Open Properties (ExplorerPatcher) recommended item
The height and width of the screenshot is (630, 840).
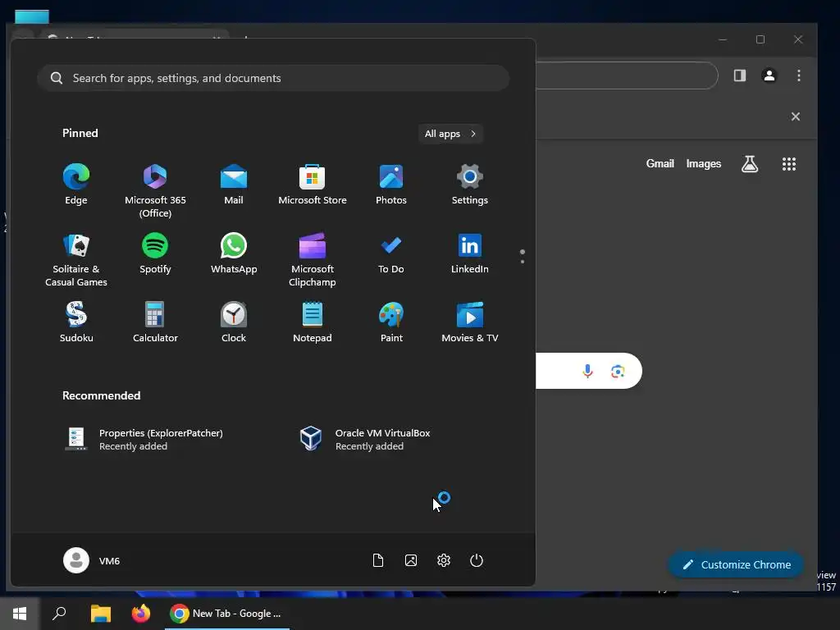tap(144, 440)
